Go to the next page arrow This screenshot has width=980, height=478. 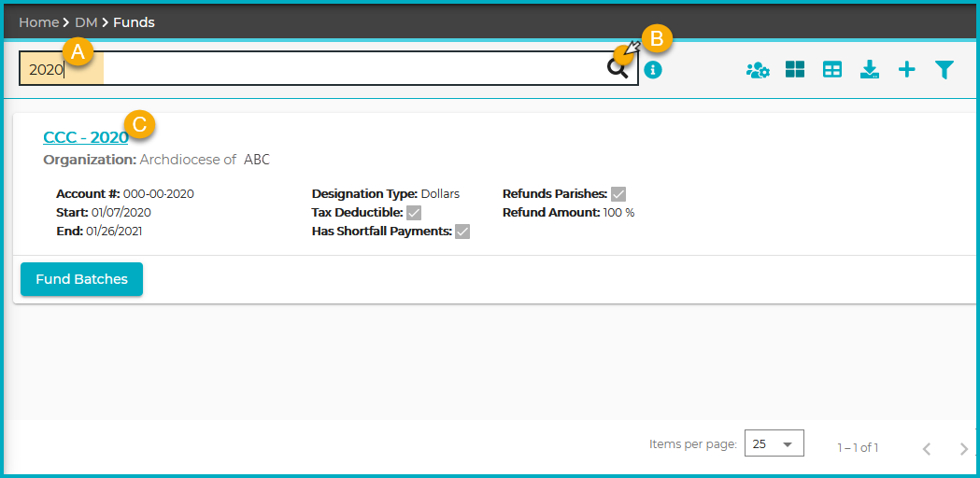964,449
